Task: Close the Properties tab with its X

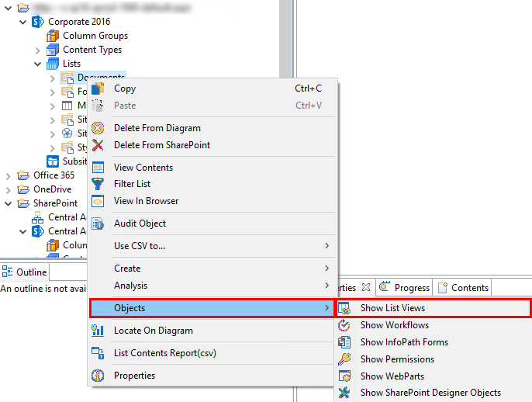Action: [x=366, y=287]
